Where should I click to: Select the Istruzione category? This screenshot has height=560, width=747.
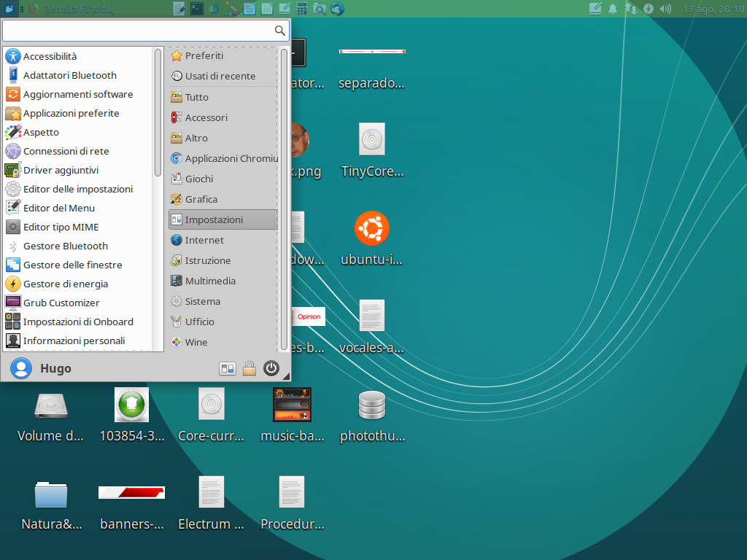pyautogui.click(x=223, y=261)
